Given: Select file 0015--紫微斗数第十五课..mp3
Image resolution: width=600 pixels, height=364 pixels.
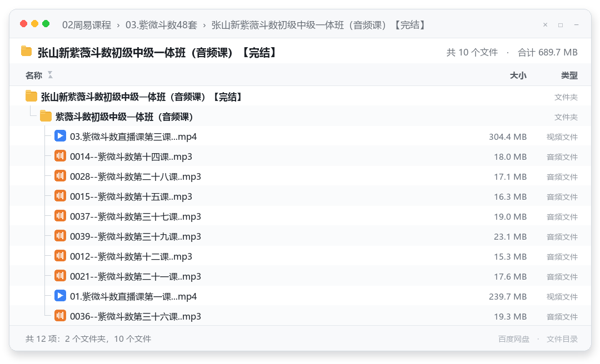Looking at the screenshot, I should point(301,196).
